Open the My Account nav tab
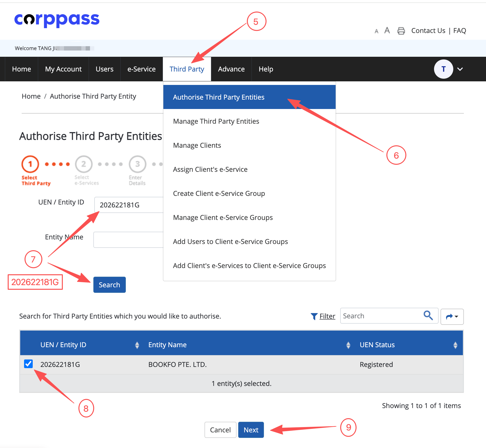The width and height of the screenshot is (486, 448). click(63, 69)
